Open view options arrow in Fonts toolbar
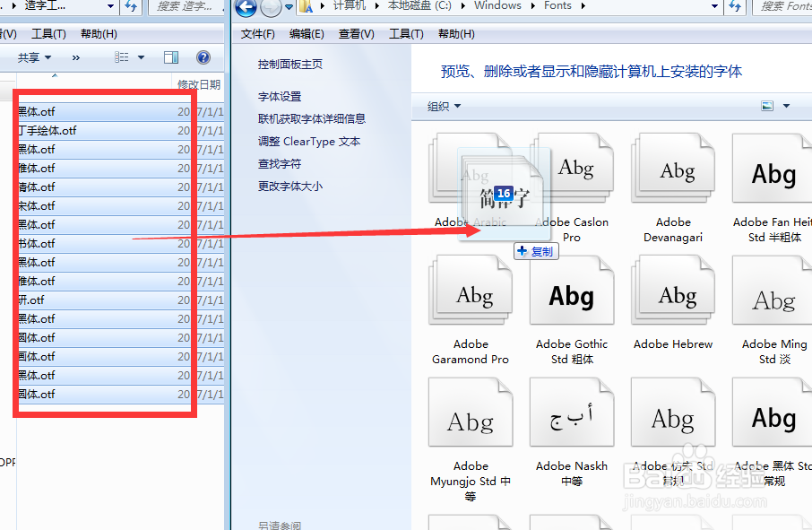Viewport: 812px width, 530px height. (786, 106)
